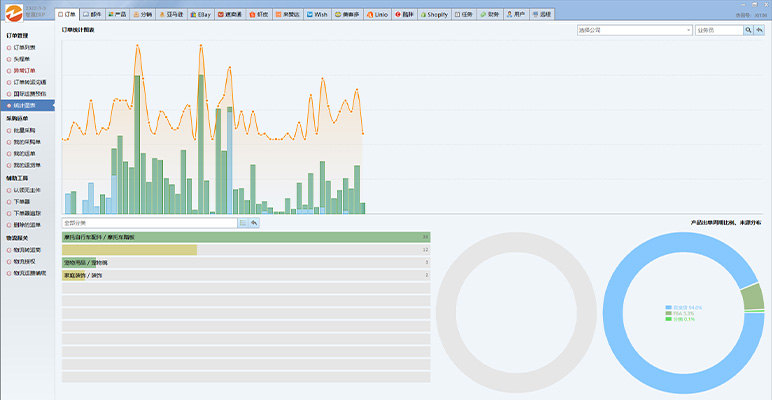Switch to the Shopify tab
The width and height of the screenshot is (772, 418).
[x=433, y=16]
